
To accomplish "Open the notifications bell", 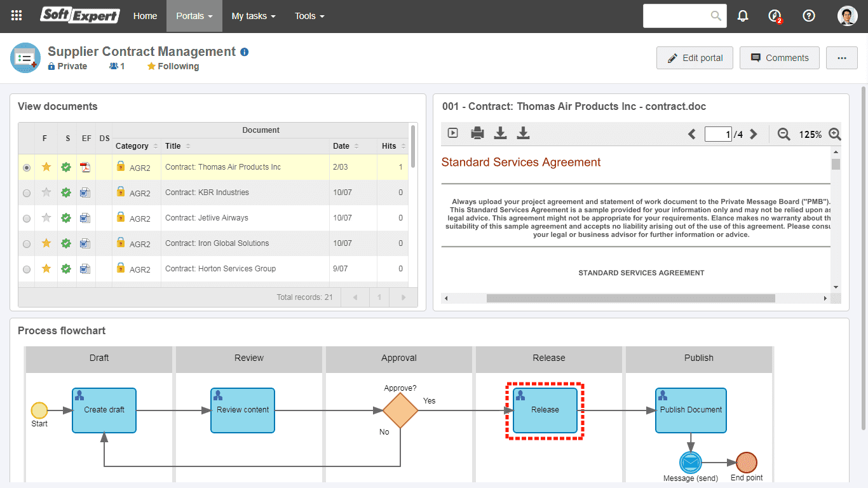I will (x=743, y=16).
